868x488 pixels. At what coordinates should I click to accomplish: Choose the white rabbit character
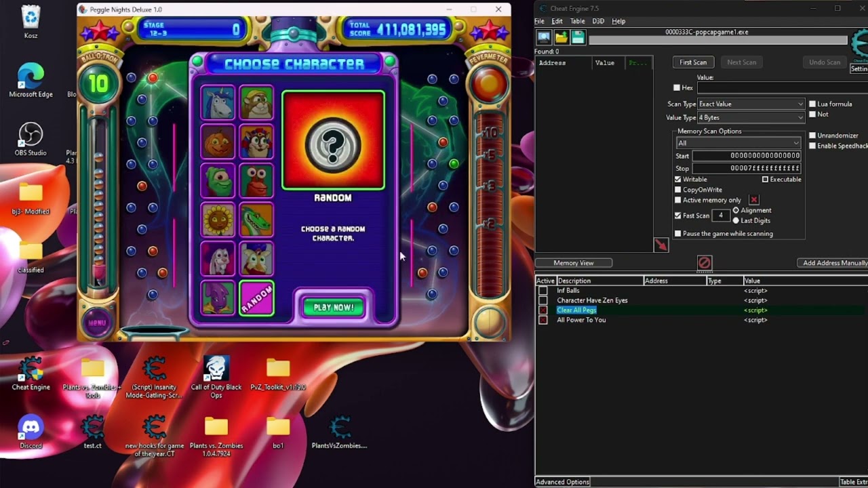[218, 259]
